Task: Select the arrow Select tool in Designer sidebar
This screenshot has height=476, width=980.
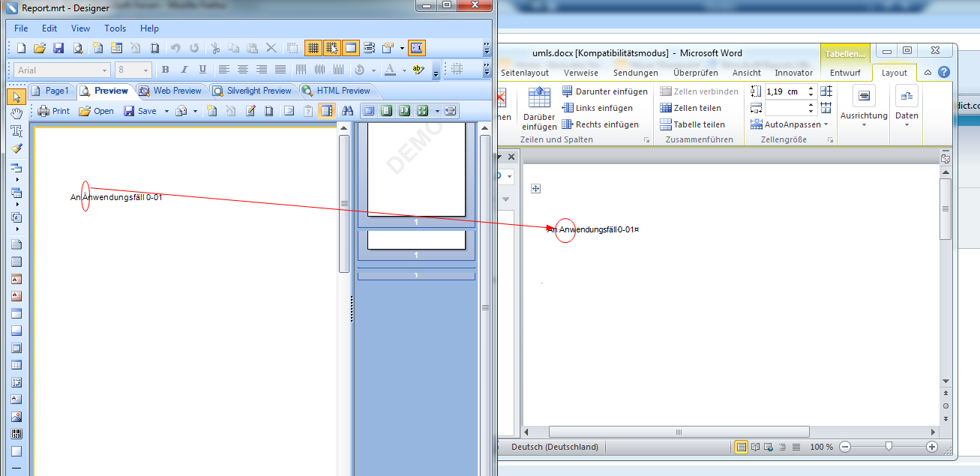Action: [16, 96]
